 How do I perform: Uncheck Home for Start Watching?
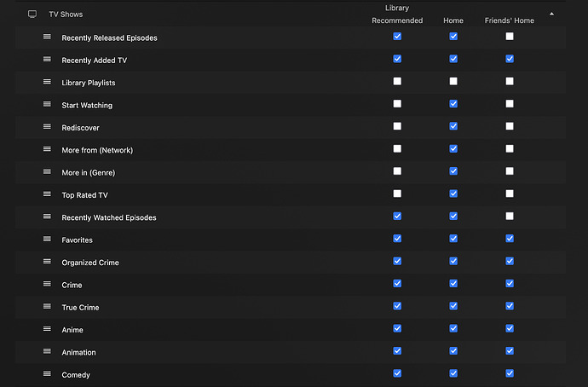[x=453, y=104]
